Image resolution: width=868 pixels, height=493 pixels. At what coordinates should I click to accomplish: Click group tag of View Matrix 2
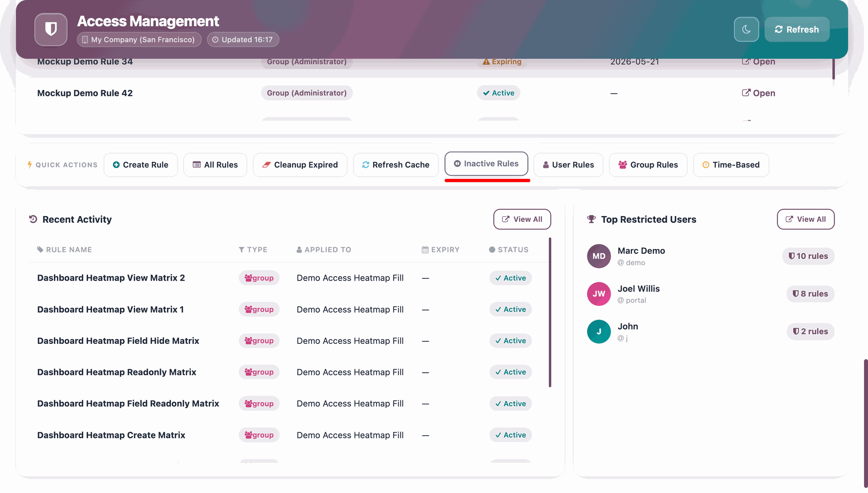(x=259, y=278)
